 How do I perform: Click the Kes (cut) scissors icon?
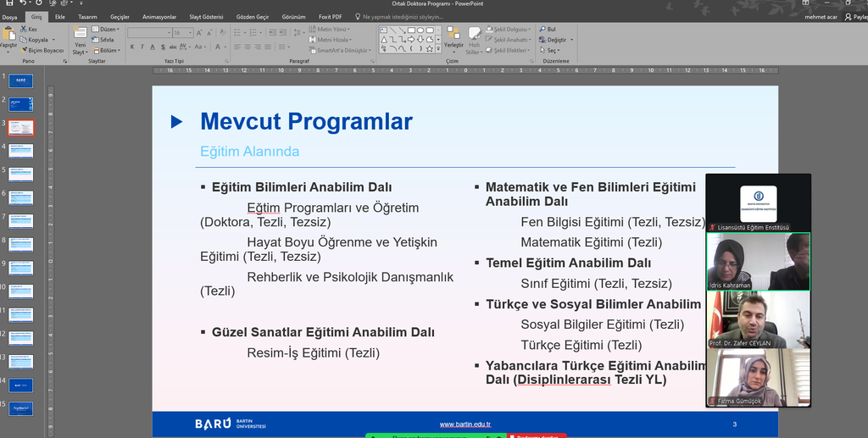[x=22, y=29]
